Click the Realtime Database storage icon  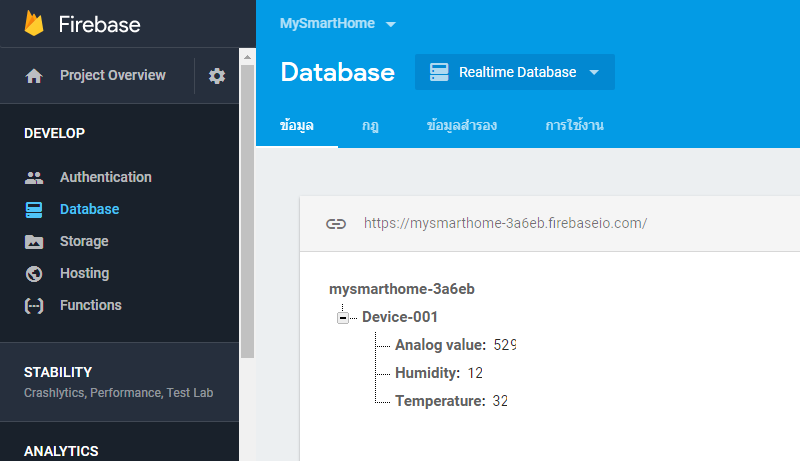[439, 72]
